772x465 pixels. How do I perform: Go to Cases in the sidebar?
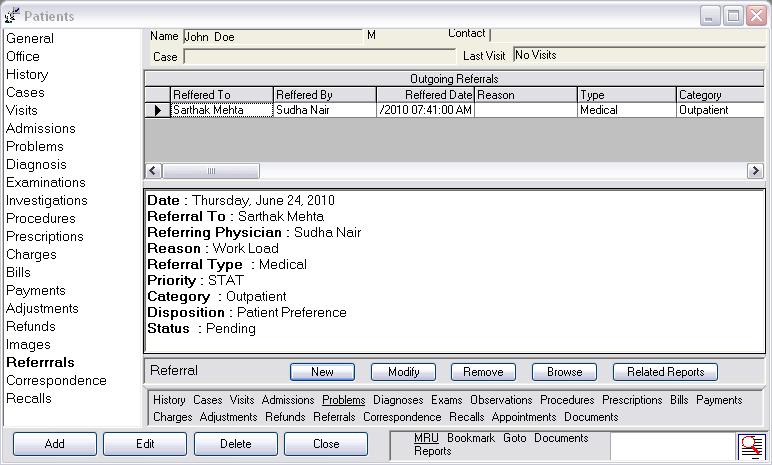coord(25,92)
